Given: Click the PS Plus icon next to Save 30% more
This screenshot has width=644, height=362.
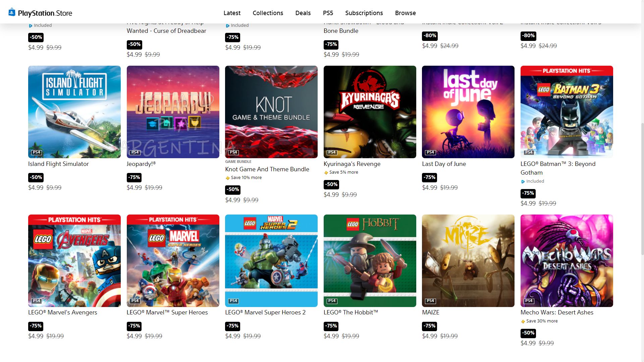Looking at the screenshot, I should 523,321.
